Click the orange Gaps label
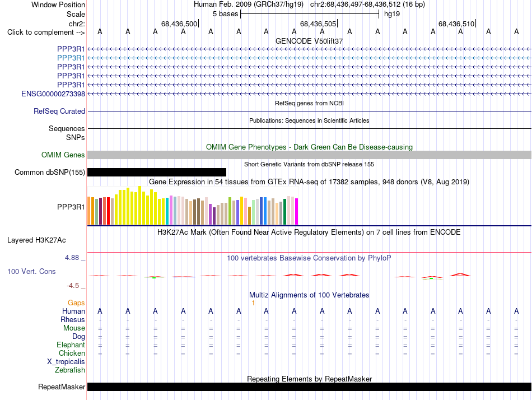532x400 pixels. coord(76,303)
